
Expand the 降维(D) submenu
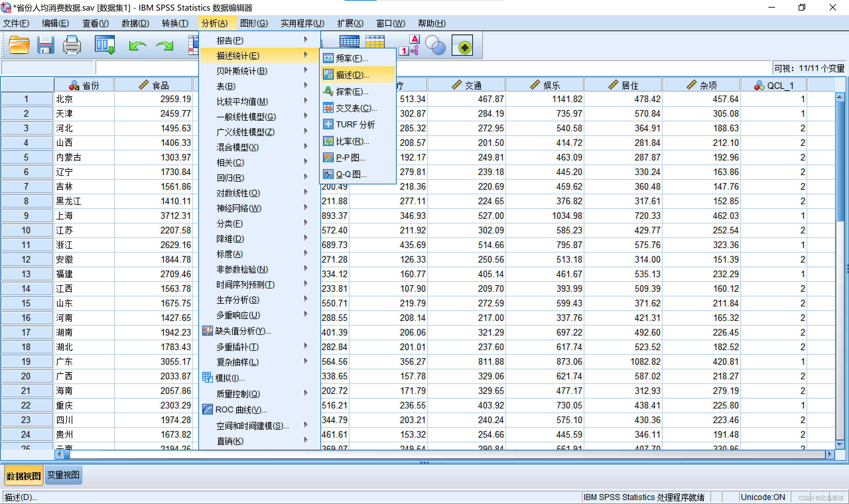tap(259, 239)
